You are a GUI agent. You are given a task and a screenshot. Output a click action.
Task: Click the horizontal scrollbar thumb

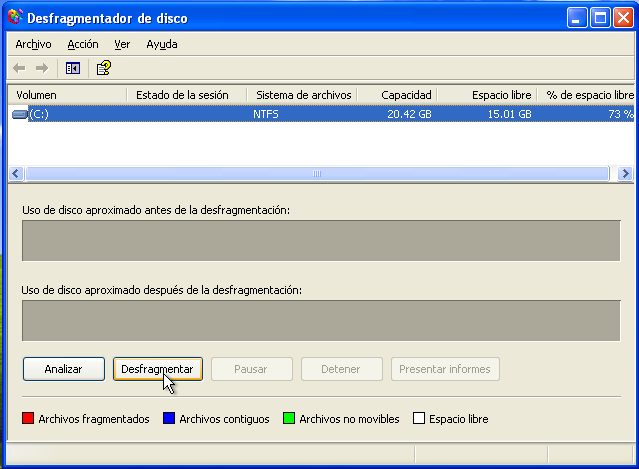click(x=317, y=174)
